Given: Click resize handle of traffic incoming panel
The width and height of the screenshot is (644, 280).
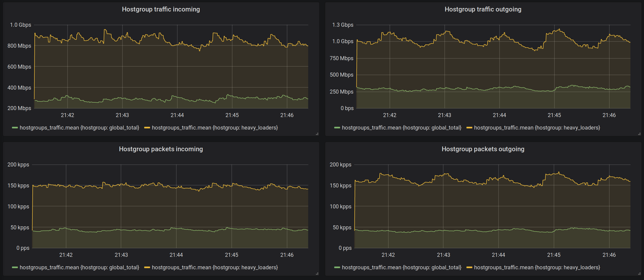Looking at the screenshot, I should [x=317, y=134].
